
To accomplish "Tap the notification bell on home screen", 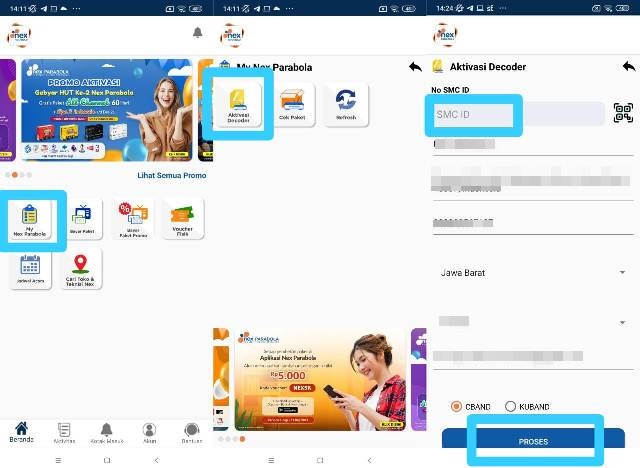I will [198, 33].
